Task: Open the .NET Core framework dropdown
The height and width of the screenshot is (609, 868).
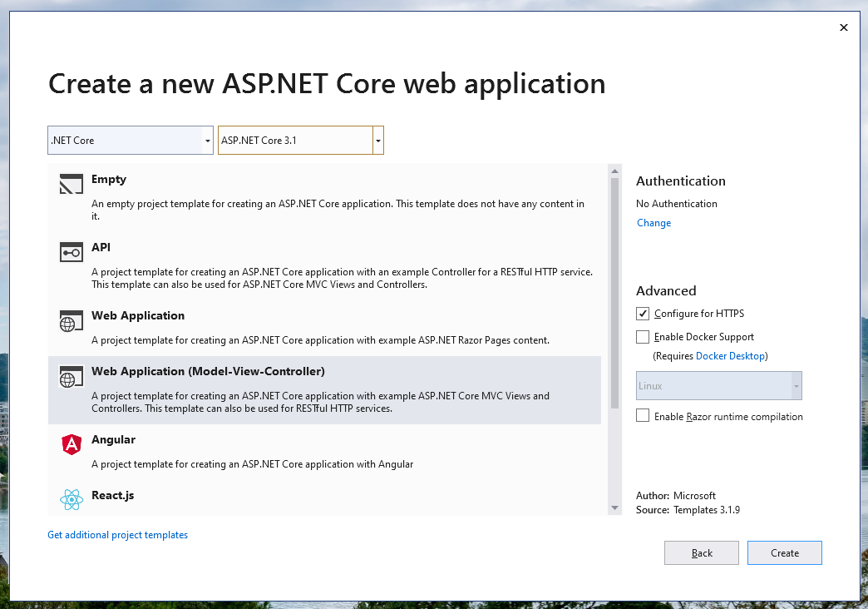Action: [x=131, y=141]
